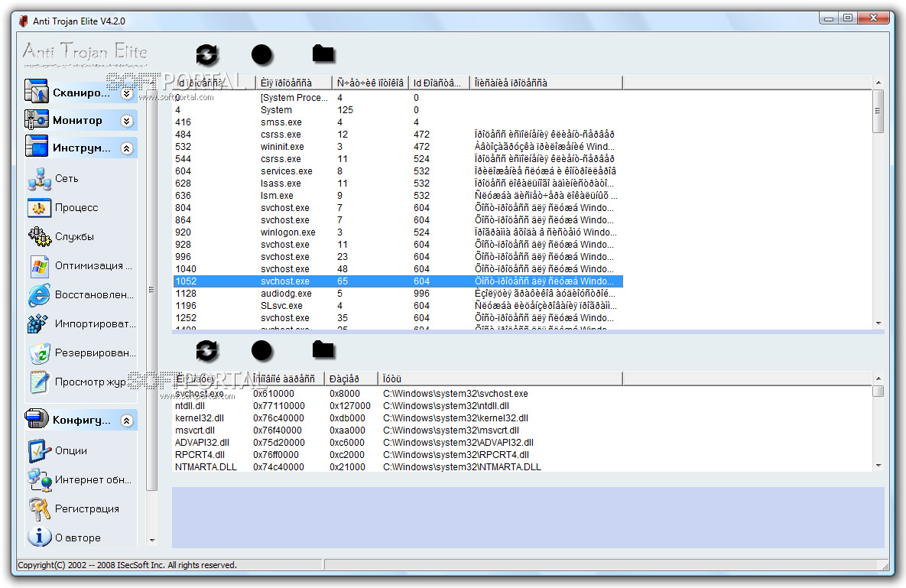The image size is (906, 588).
Task: Select the smss.exe process row
Action: point(398,122)
